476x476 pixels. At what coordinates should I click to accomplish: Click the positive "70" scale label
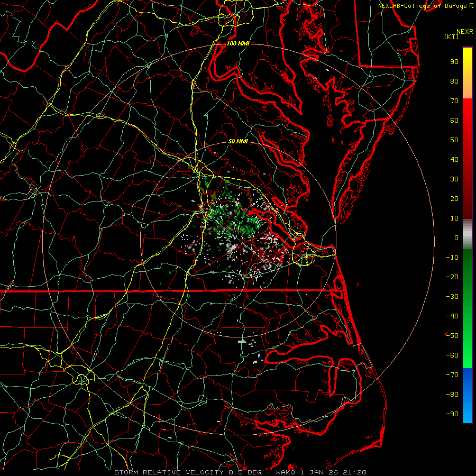pyautogui.click(x=454, y=101)
